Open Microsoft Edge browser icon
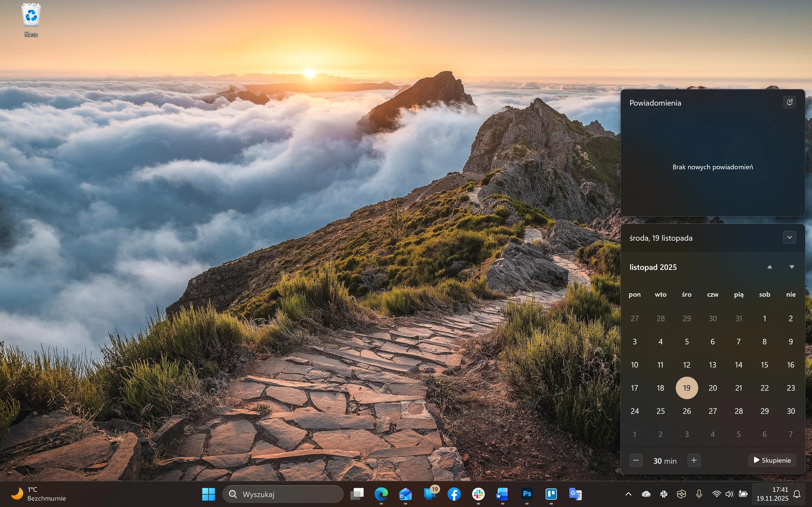Image resolution: width=812 pixels, height=507 pixels. point(381,493)
